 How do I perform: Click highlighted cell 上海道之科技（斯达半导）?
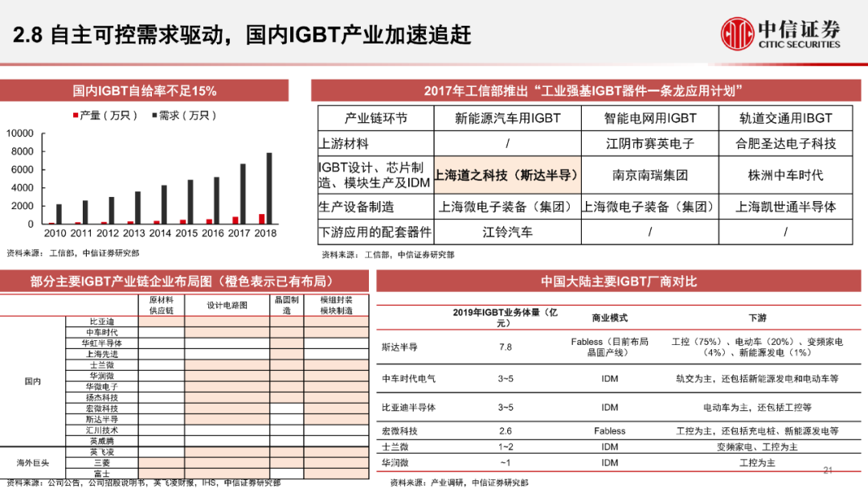click(508, 175)
